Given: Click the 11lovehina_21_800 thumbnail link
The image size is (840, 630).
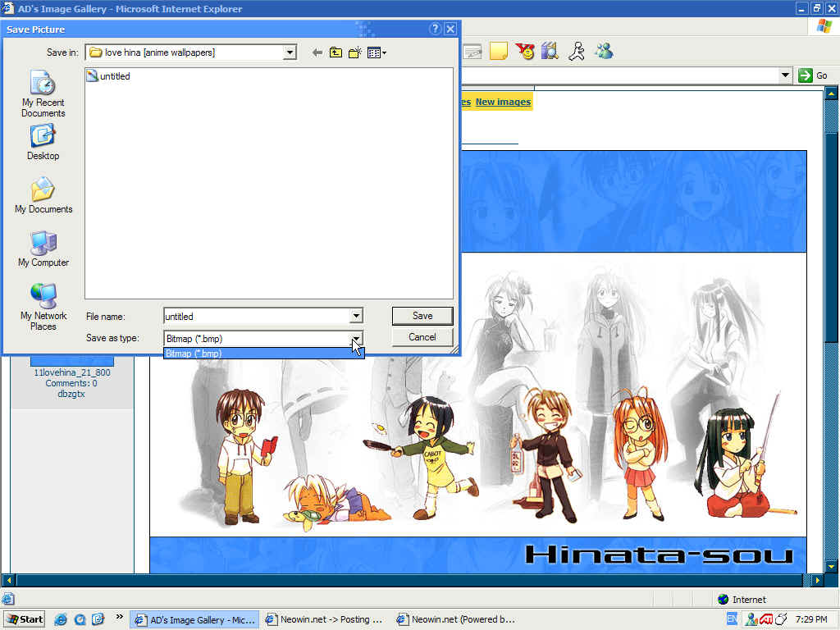Looking at the screenshot, I should pos(72,372).
